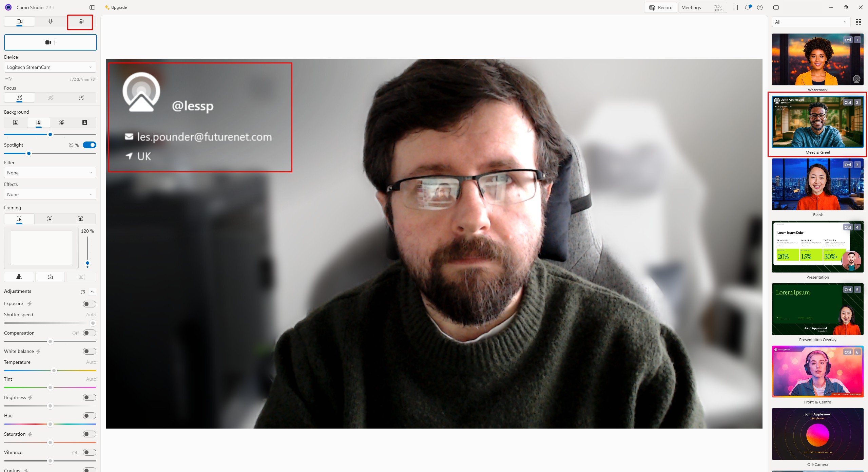Switch to the camera tab in sidebar
This screenshot has height=472, width=868.
click(x=19, y=21)
